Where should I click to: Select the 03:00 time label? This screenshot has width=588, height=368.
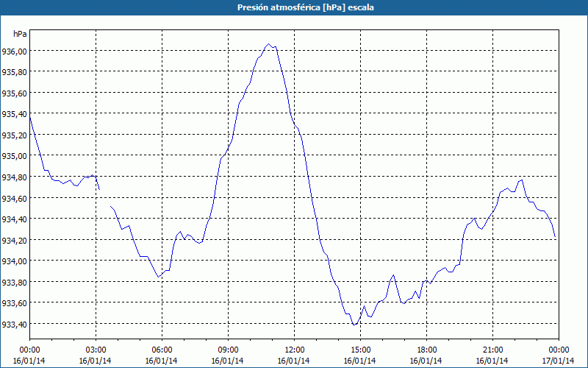96,350
